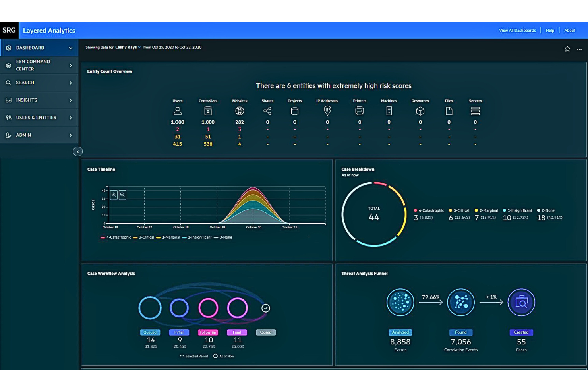Click the View All Dashboards link
The width and height of the screenshot is (588, 392).
[x=517, y=30]
